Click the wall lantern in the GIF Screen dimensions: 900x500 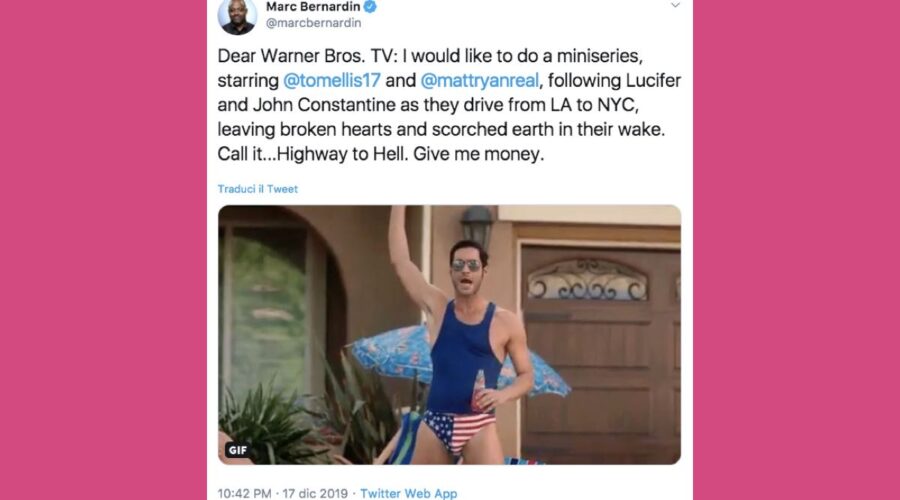(x=477, y=226)
